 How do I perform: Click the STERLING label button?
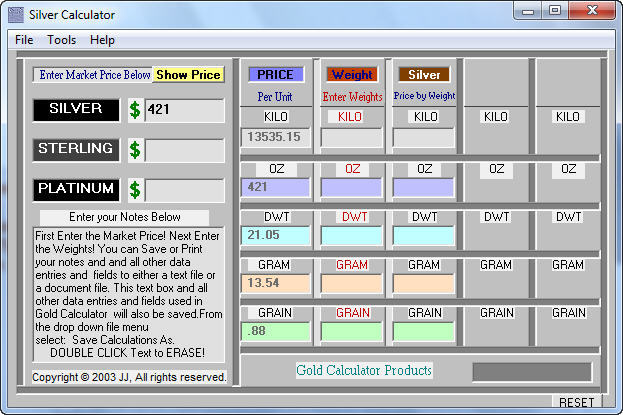coord(76,149)
